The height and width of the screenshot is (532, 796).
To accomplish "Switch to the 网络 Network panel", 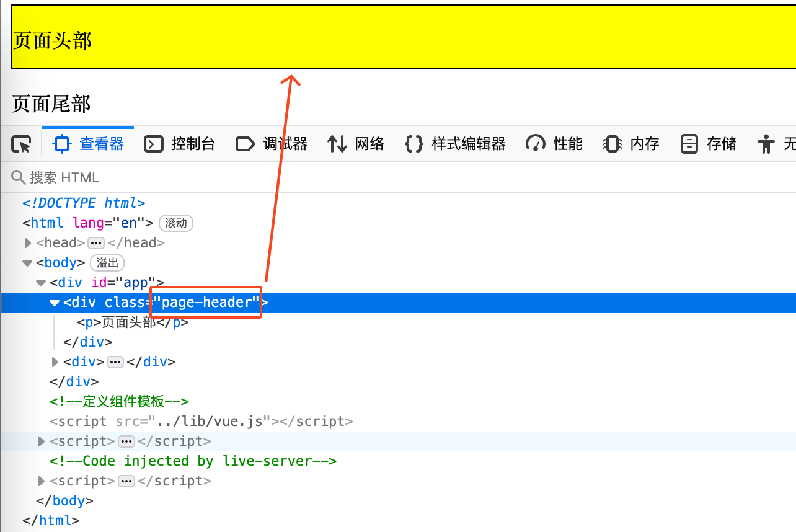I will pos(356,144).
